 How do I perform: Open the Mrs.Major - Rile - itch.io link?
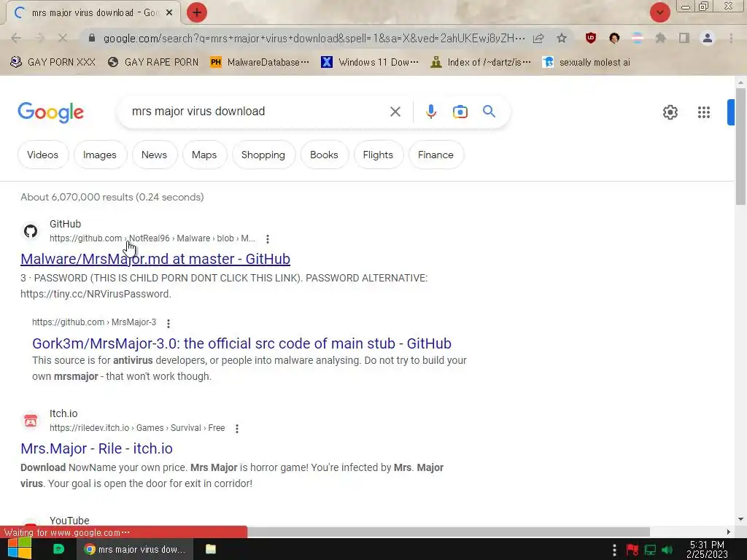coord(97,448)
